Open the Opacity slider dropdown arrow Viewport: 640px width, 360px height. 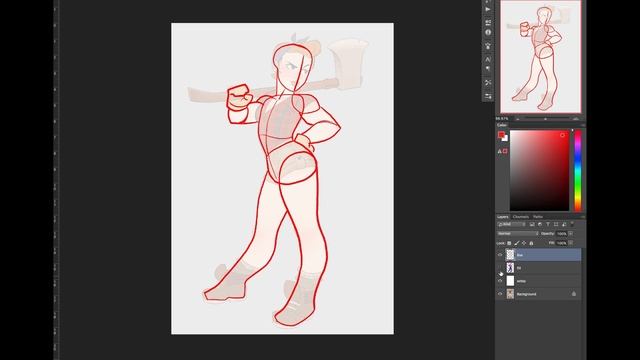click(x=571, y=233)
